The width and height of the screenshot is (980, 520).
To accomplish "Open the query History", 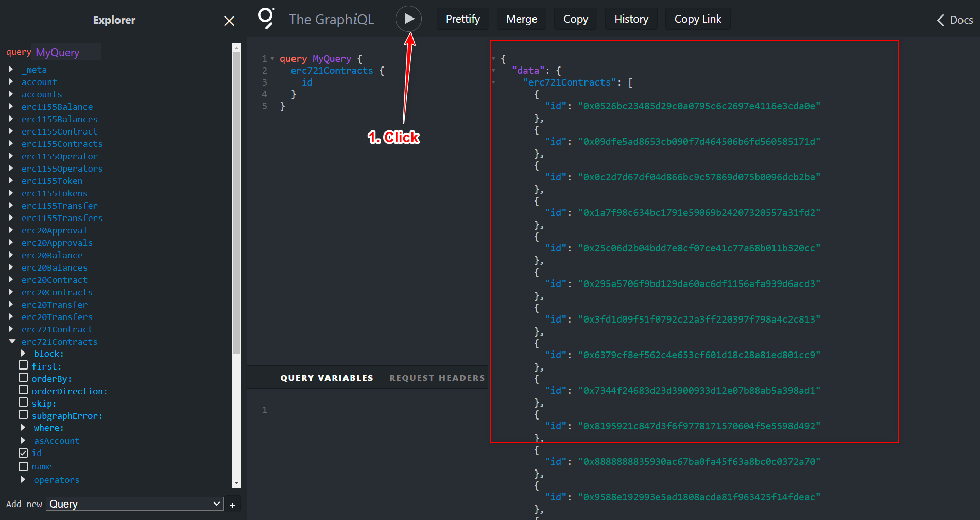I will (x=631, y=19).
